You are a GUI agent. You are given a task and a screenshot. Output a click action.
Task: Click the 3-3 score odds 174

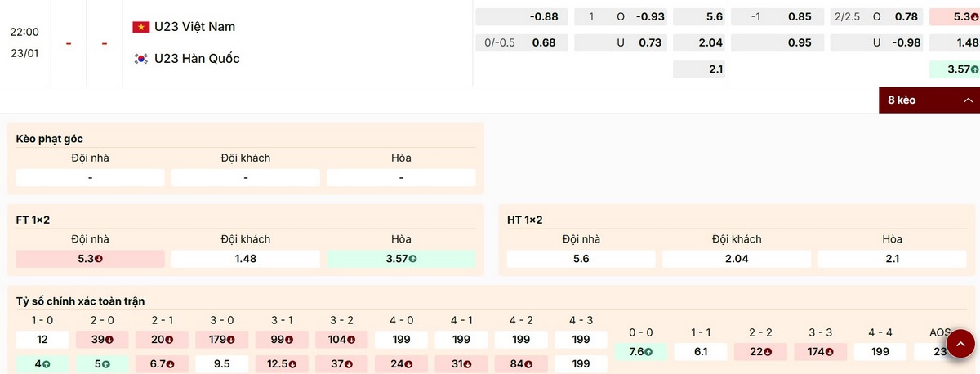(x=820, y=352)
